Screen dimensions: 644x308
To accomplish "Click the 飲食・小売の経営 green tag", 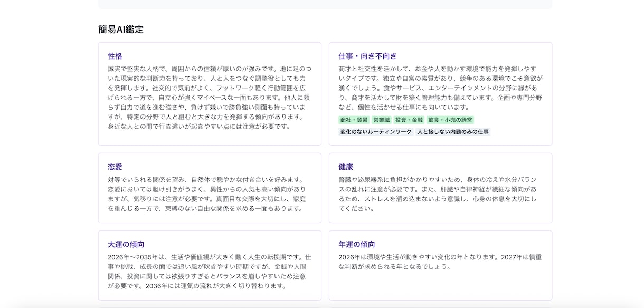I will [x=450, y=120].
